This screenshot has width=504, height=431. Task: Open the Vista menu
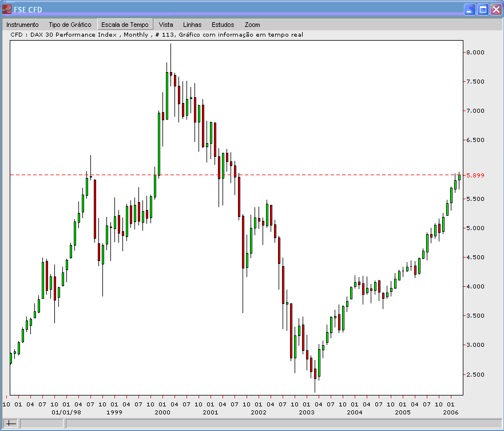point(165,25)
